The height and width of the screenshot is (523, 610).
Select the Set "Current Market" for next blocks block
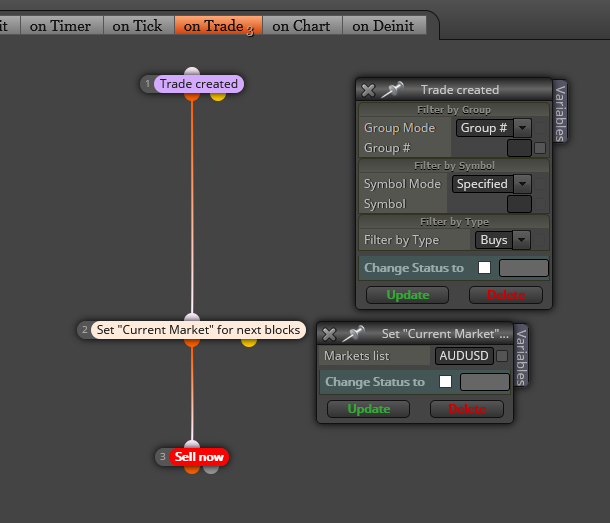tap(198, 330)
